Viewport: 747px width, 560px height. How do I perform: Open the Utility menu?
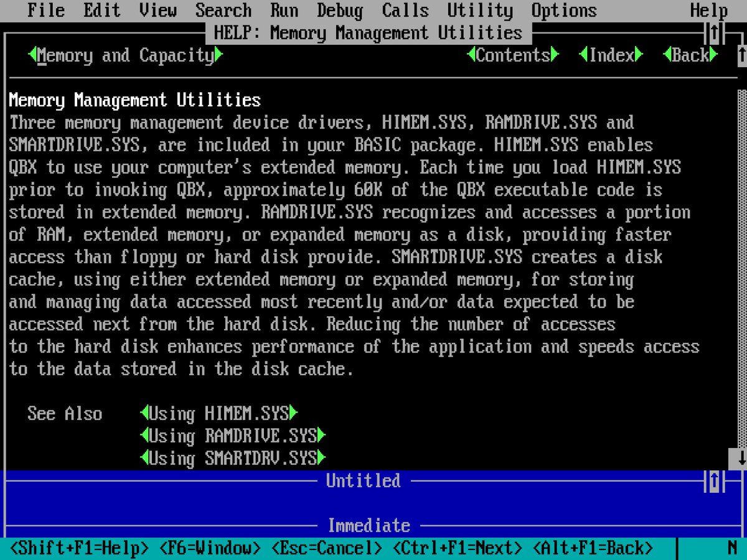click(x=481, y=11)
